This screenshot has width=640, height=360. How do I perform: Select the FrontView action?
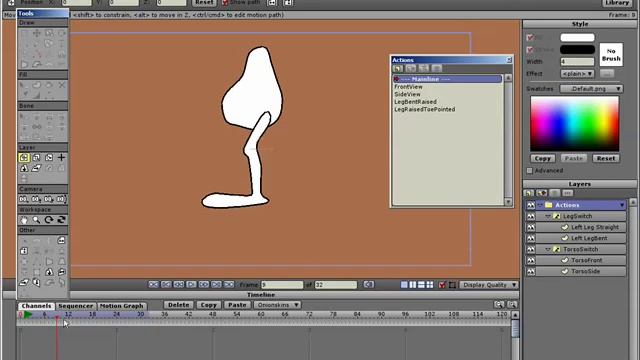point(408,87)
